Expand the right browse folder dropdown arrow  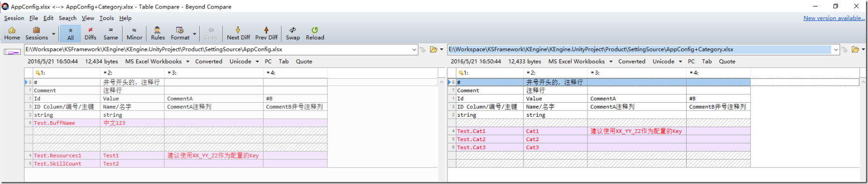tap(863, 49)
